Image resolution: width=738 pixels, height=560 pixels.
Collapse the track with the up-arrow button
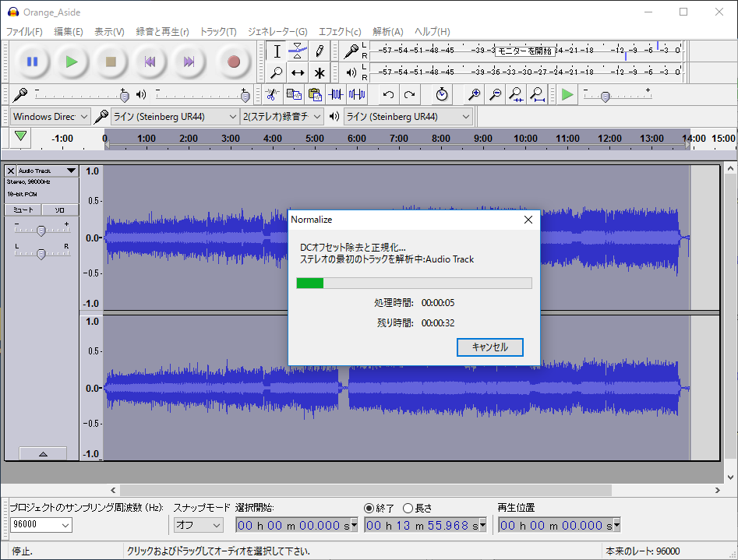click(x=43, y=453)
